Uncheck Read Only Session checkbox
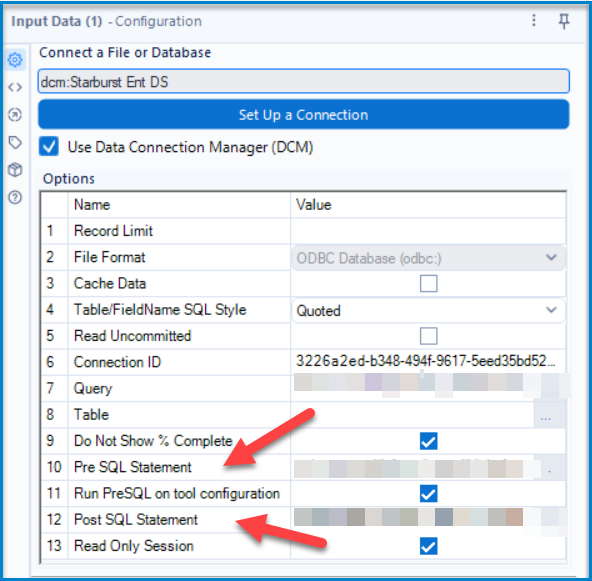Image resolution: width=592 pixels, height=581 pixels. (x=429, y=546)
